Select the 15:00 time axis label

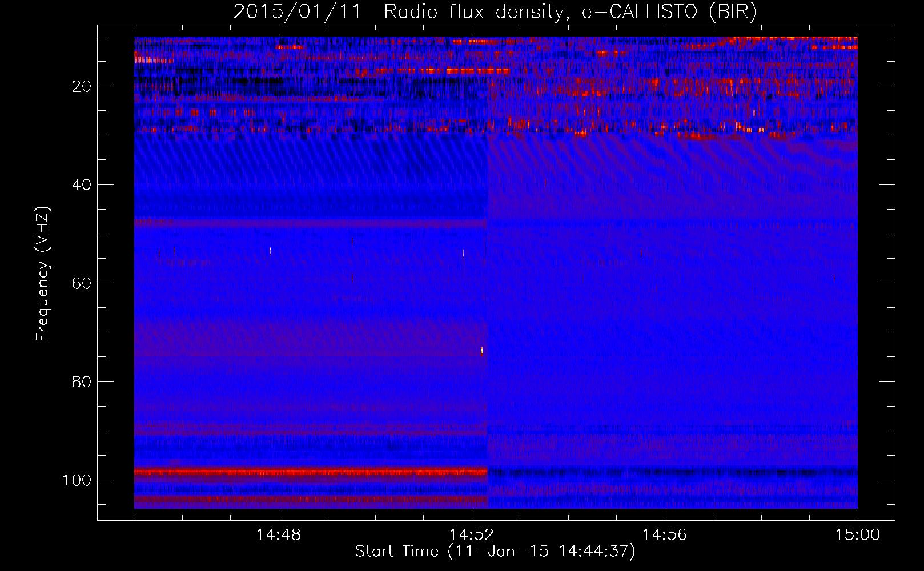pos(857,535)
